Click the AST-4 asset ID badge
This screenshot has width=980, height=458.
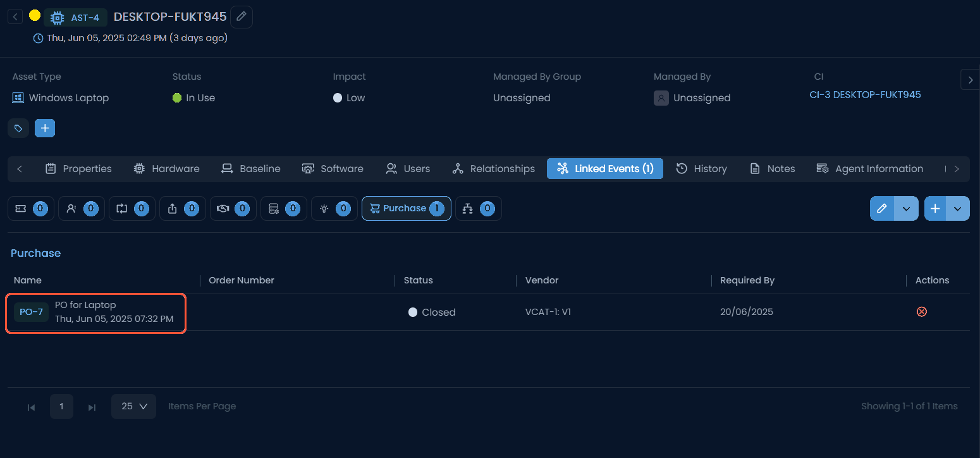tap(76, 18)
